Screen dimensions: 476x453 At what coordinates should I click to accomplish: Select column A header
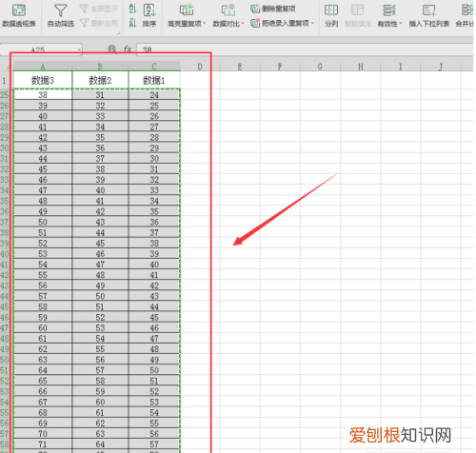pyautogui.click(x=43, y=67)
